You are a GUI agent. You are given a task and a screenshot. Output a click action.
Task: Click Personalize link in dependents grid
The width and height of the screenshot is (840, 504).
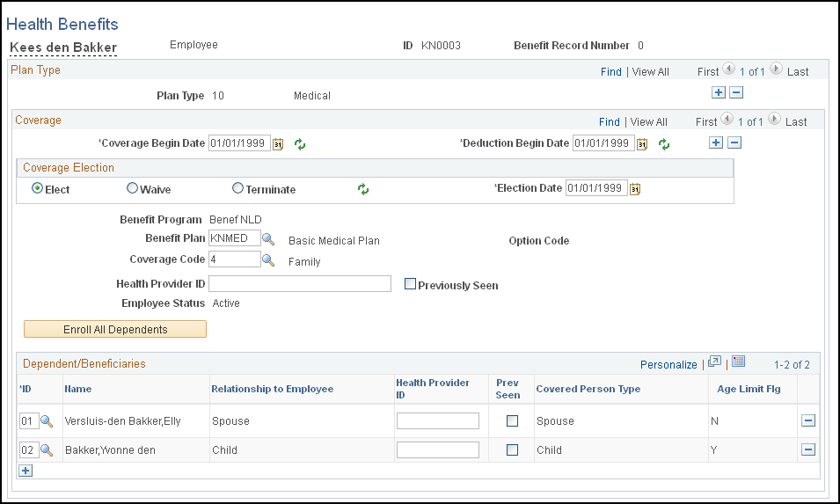(668, 365)
